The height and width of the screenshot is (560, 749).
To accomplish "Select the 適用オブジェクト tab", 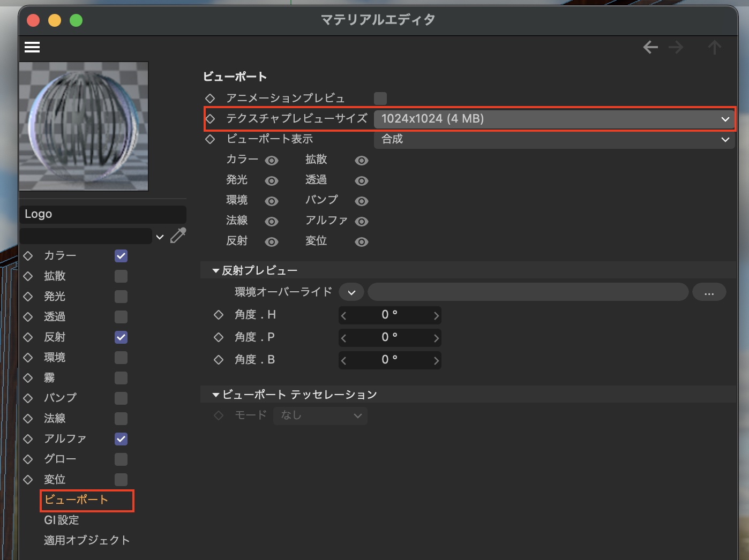I will (x=87, y=540).
